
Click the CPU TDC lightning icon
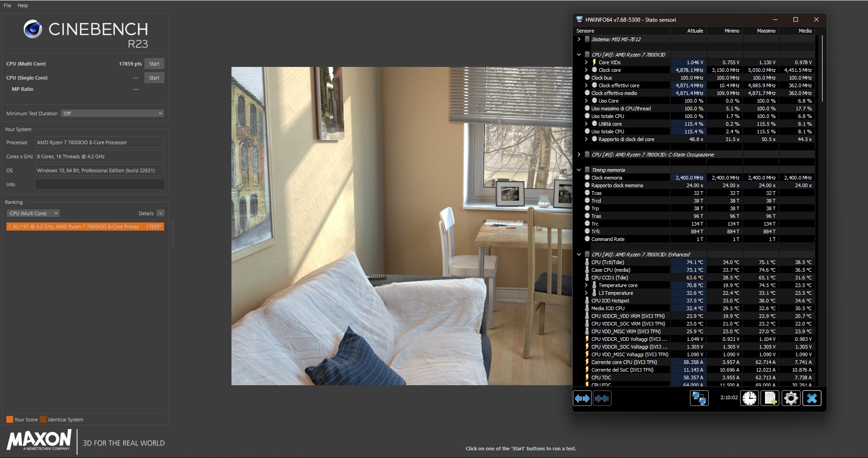[x=587, y=378]
